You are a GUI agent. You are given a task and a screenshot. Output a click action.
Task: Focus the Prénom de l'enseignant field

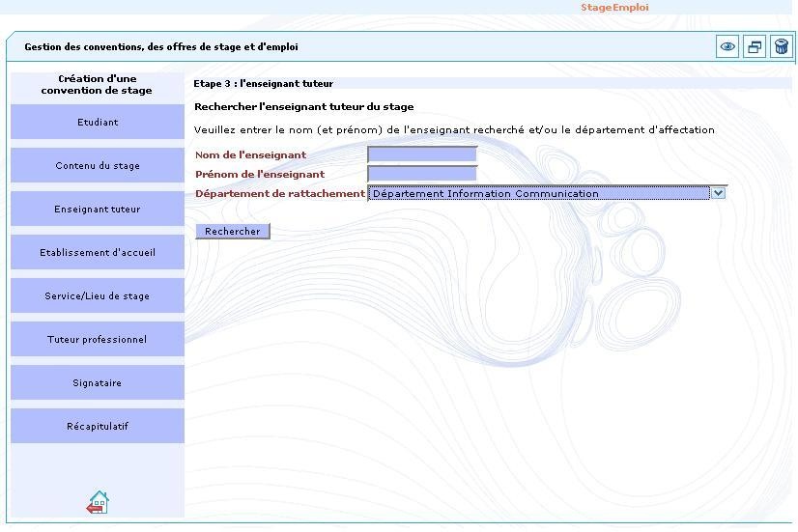click(x=422, y=174)
